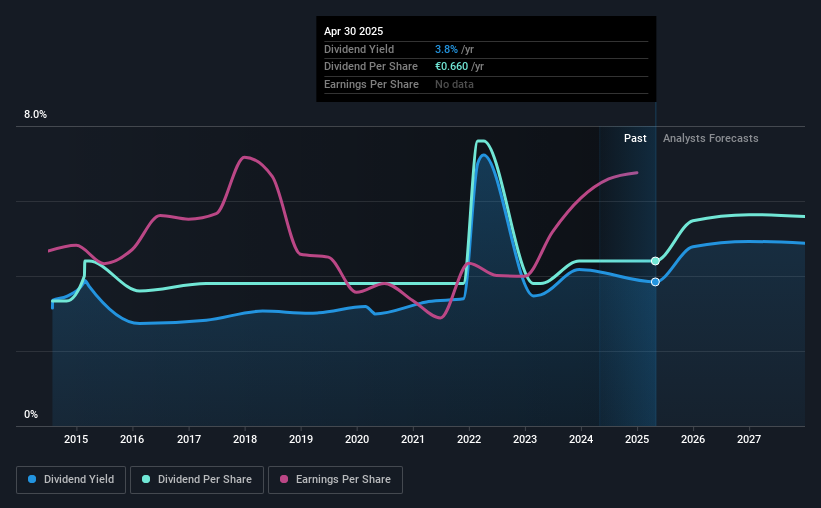Toggle the Dividend Per Share legend button
Image resolution: width=821 pixels, height=508 pixels.
tap(197, 480)
